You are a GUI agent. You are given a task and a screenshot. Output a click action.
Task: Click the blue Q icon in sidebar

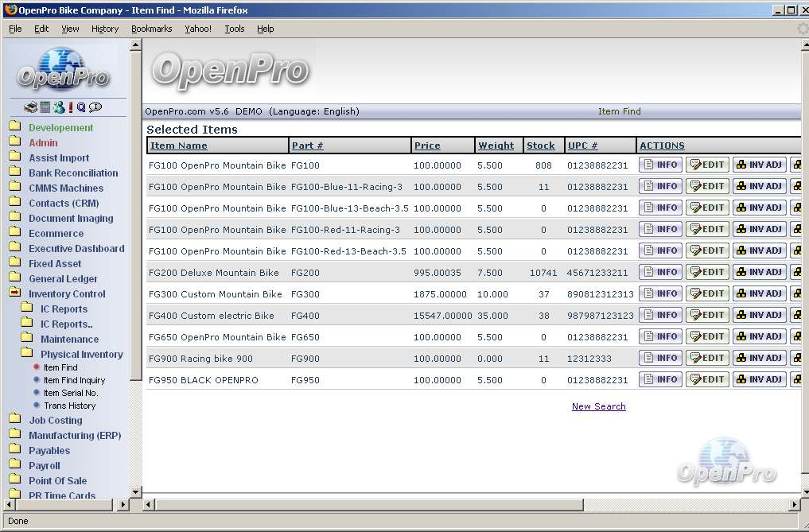tap(81, 107)
